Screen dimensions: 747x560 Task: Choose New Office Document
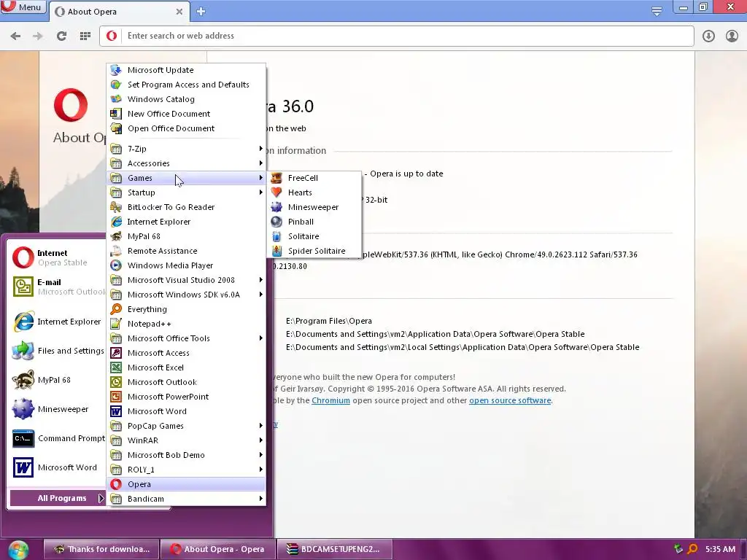pos(186,114)
